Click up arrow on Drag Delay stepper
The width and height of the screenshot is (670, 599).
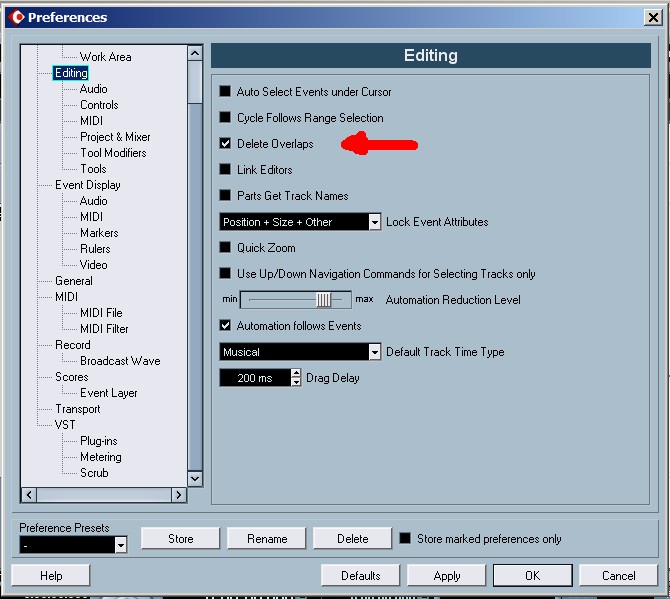pos(296,373)
